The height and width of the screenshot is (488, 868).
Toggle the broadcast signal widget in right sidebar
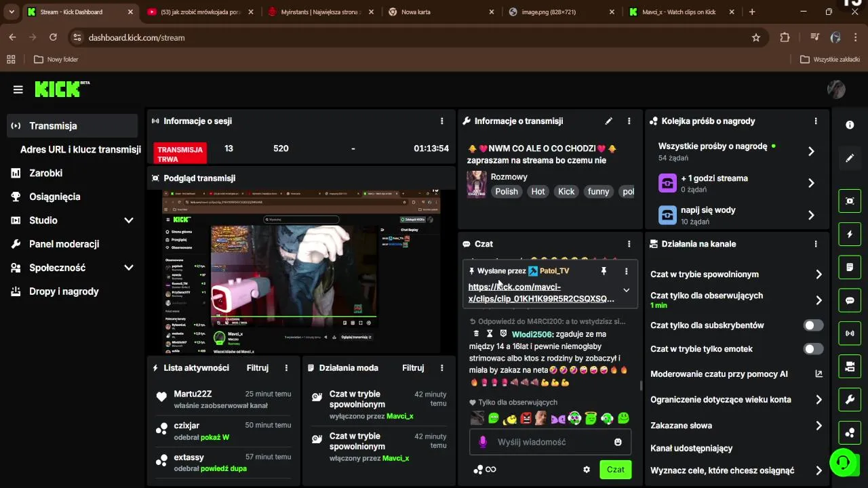click(850, 333)
